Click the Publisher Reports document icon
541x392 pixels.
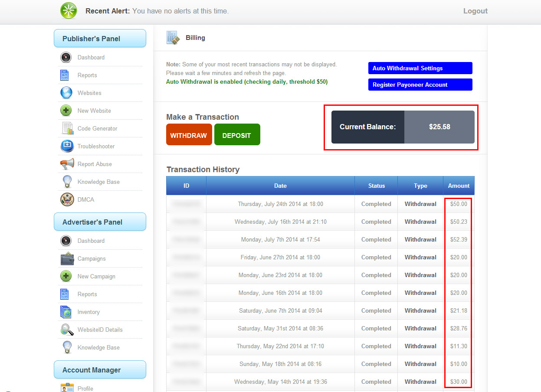(65, 75)
